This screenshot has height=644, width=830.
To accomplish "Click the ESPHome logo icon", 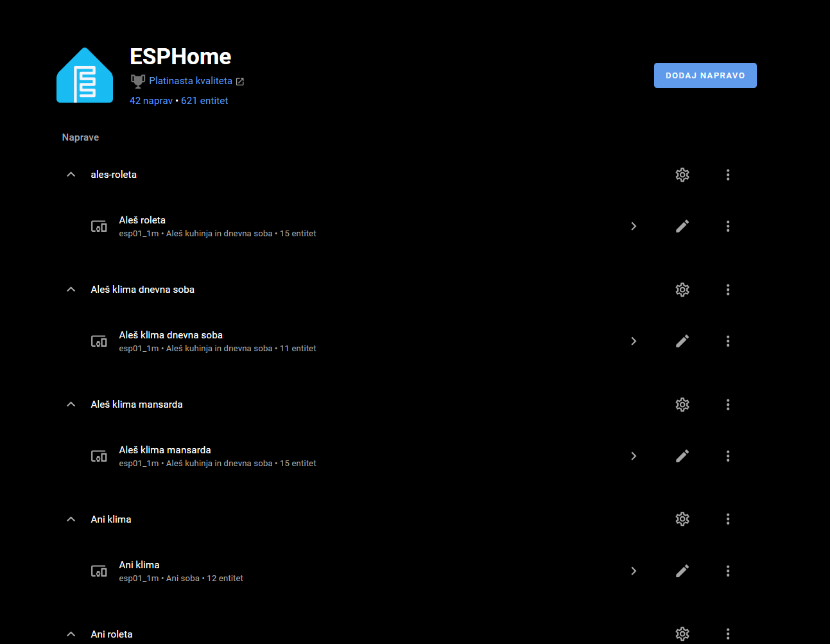I will point(85,75).
